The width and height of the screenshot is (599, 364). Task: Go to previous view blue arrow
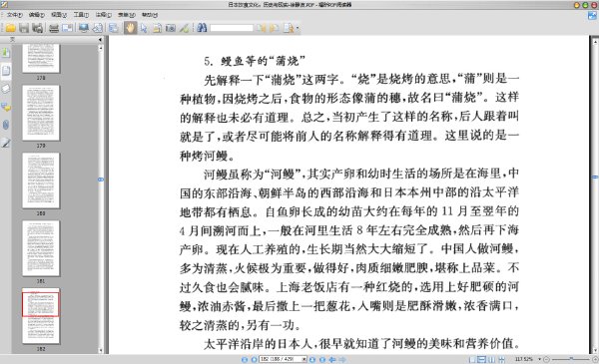(332, 359)
